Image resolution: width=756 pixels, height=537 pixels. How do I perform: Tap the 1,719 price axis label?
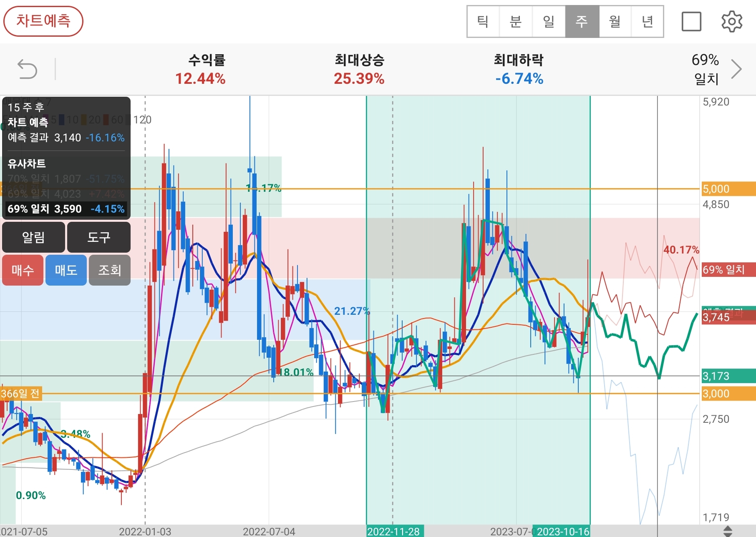(x=716, y=517)
